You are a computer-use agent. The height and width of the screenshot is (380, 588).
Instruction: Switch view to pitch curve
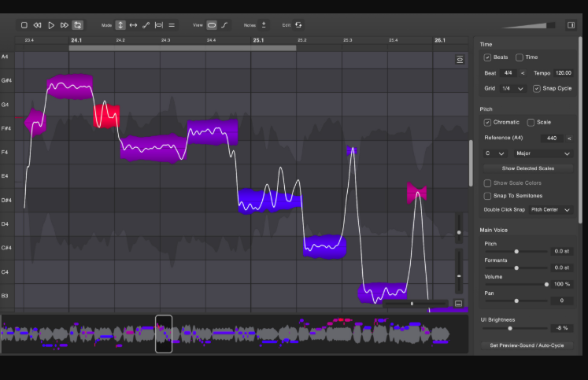224,25
